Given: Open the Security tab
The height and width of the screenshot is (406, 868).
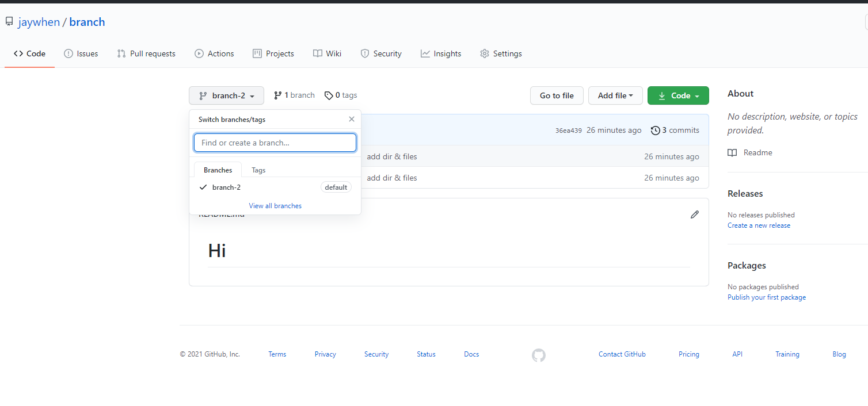Looking at the screenshot, I should [x=381, y=53].
